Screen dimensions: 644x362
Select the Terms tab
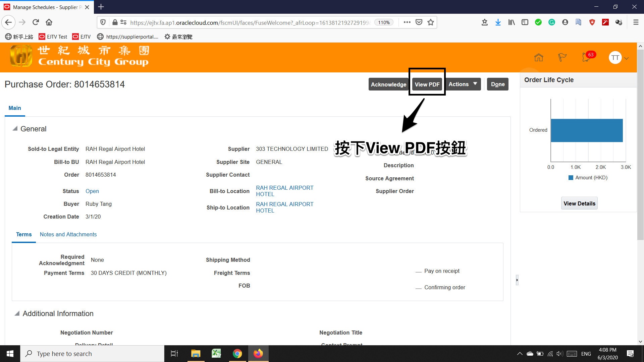click(24, 235)
